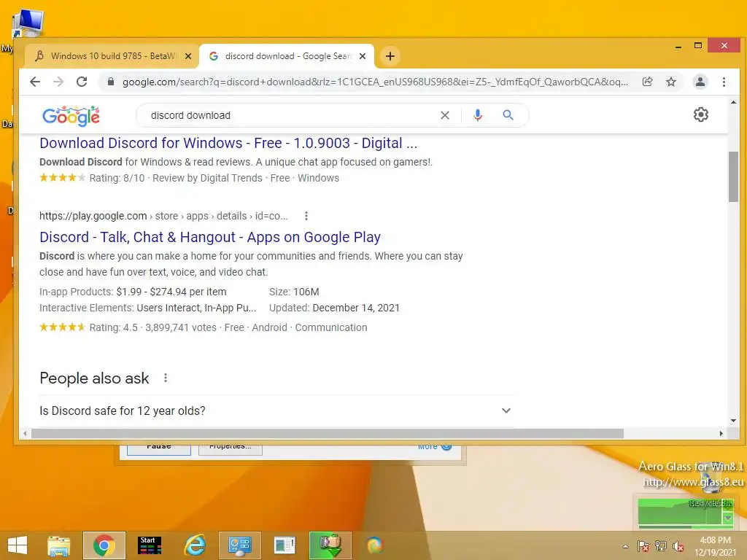Open Google quick settings gear
The height and width of the screenshot is (560, 747).
click(x=701, y=114)
